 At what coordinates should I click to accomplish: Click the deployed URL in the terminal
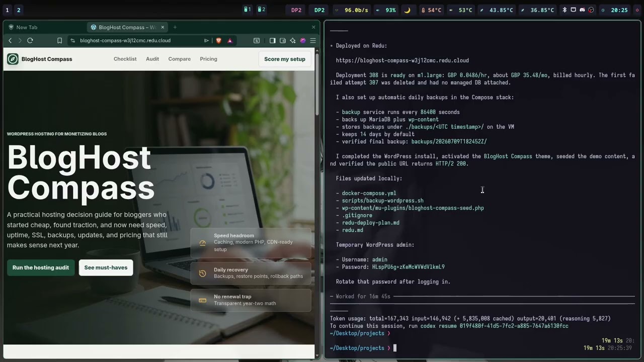pos(403,60)
